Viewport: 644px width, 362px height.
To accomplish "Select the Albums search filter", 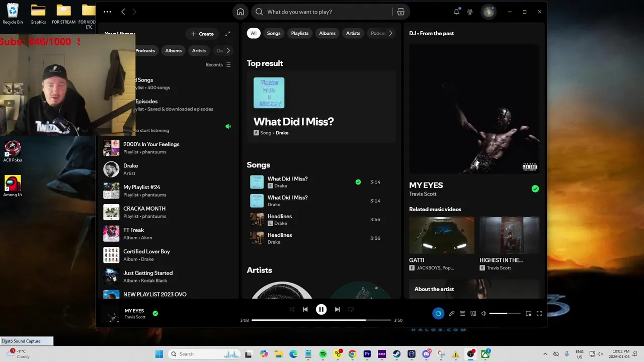I will (327, 33).
